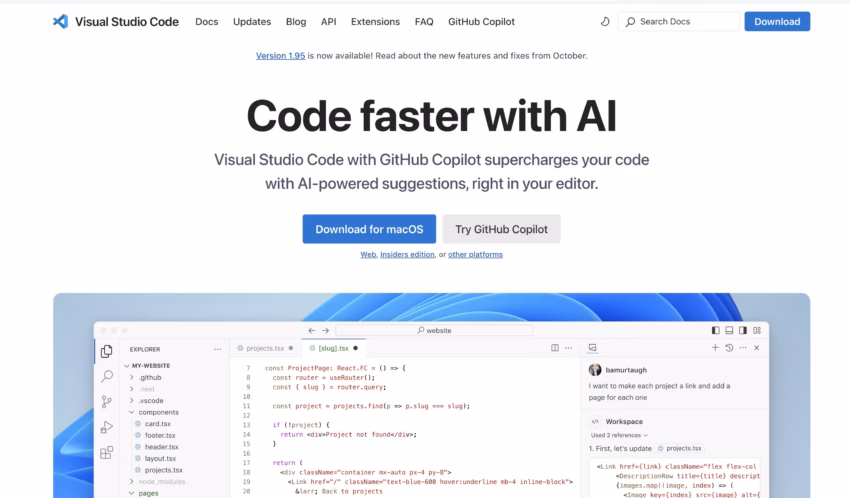
Task: Open the Explorer files icon in activity bar
Action: pyautogui.click(x=107, y=351)
